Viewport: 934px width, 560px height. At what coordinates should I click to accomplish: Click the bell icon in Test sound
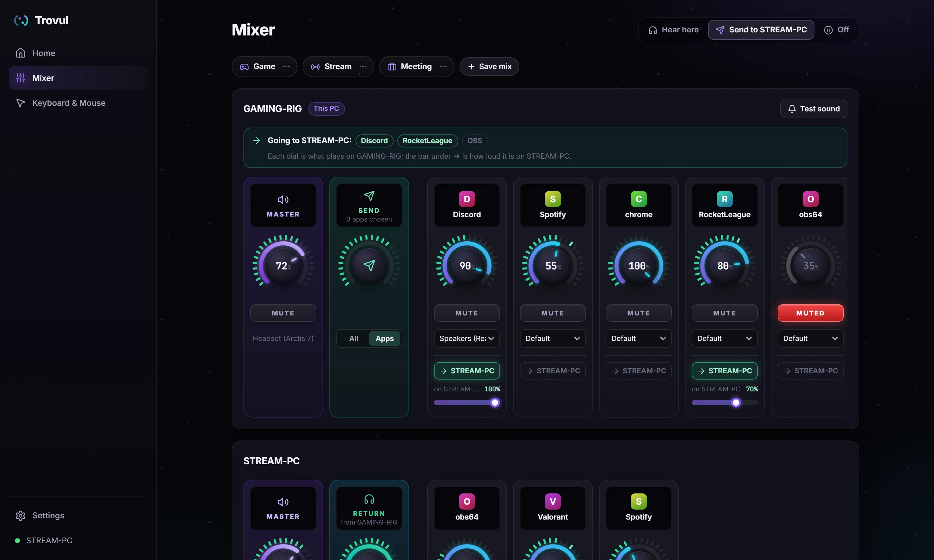pyautogui.click(x=792, y=109)
